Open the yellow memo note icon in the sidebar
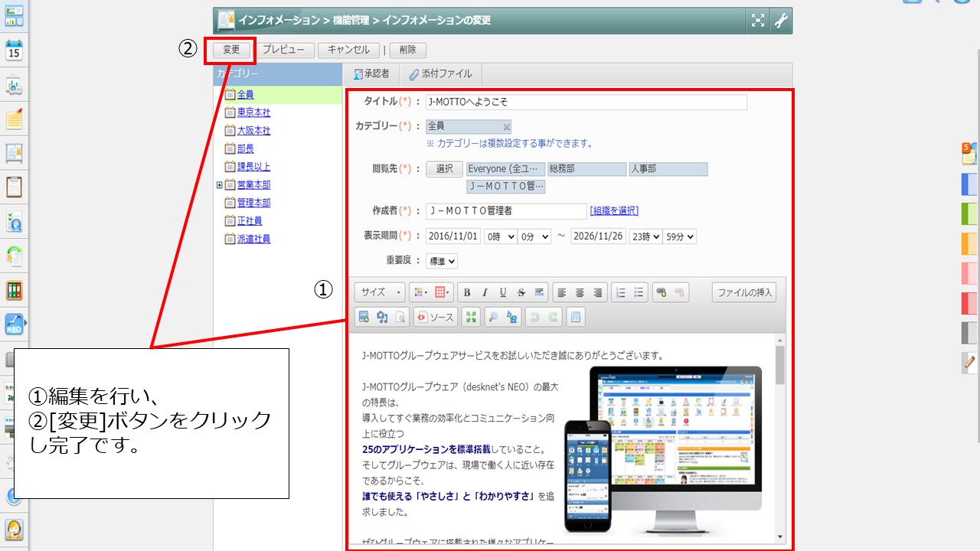 point(14,119)
